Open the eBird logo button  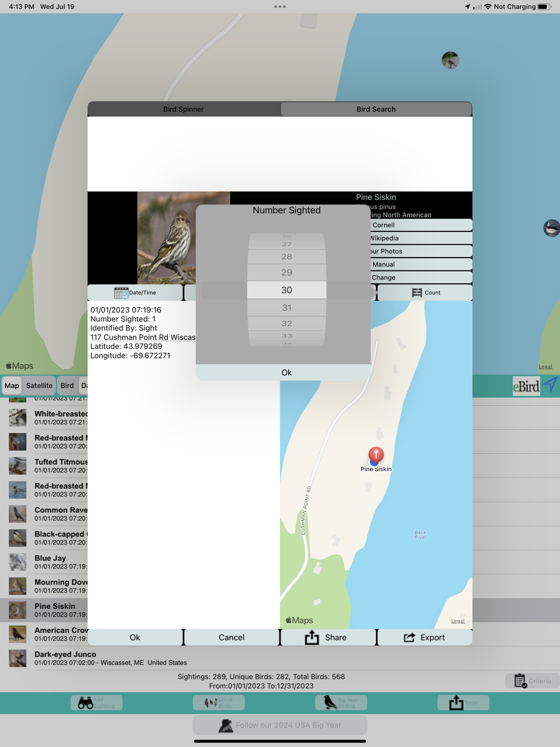click(x=526, y=386)
